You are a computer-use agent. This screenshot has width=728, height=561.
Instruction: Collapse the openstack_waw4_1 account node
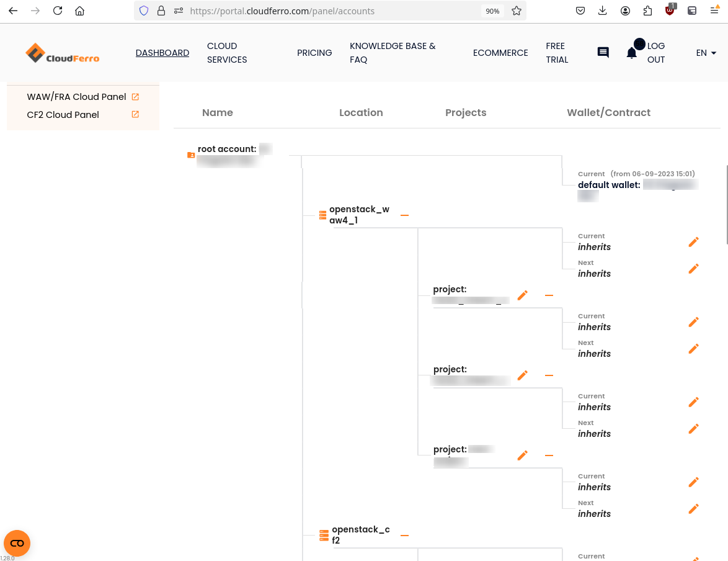click(404, 214)
